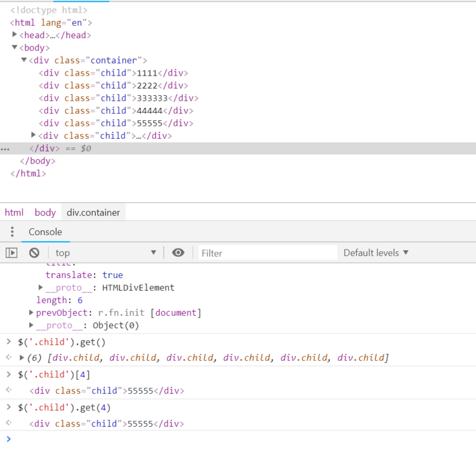The width and height of the screenshot is (476, 455).
Task: Click the $('.child').get(4) command entry
Action: click(64, 407)
